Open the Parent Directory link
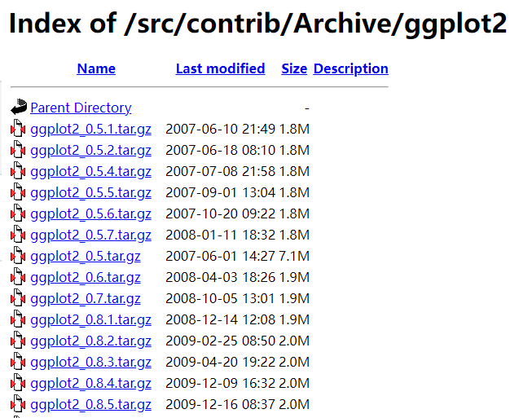Image resolution: width=532 pixels, height=418 pixels. point(81,108)
